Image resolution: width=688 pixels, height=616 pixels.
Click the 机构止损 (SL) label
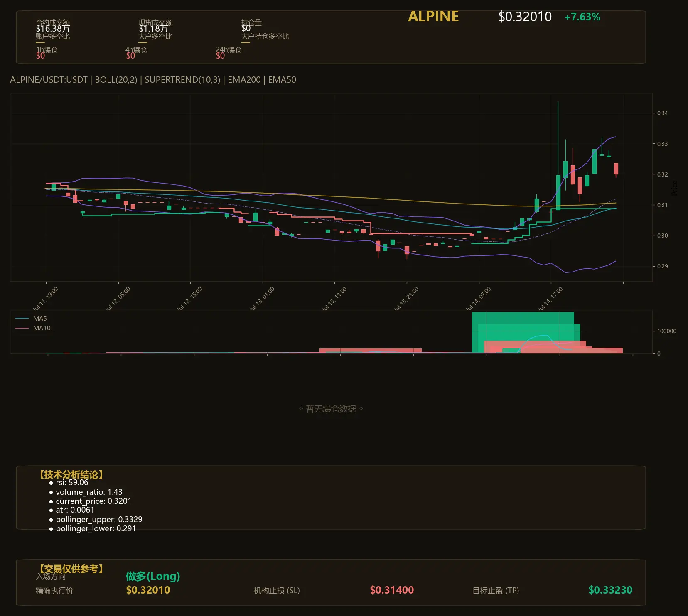[277, 590]
